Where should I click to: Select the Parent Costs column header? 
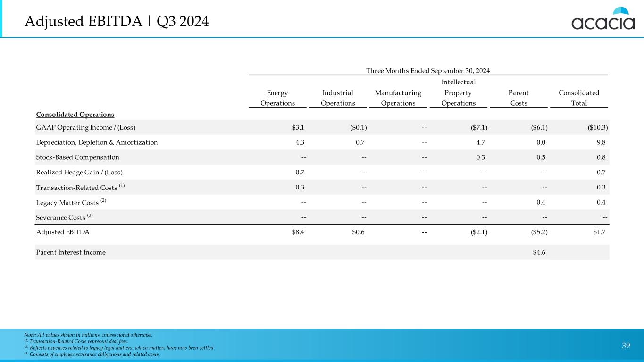coord(518,98)
